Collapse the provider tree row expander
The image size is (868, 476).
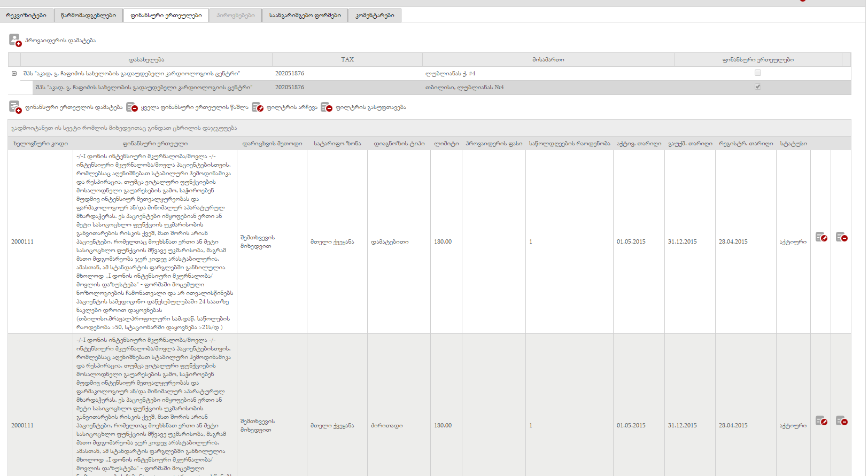coord(14,74)
